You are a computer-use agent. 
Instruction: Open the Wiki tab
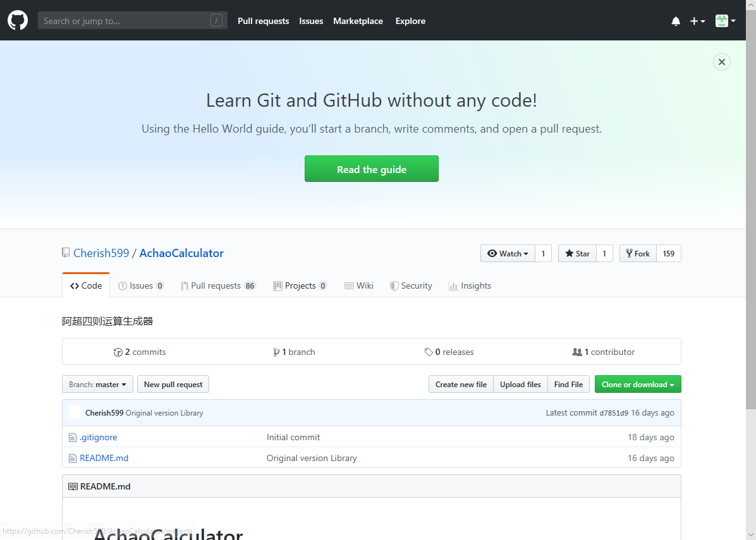click(358, 285)
